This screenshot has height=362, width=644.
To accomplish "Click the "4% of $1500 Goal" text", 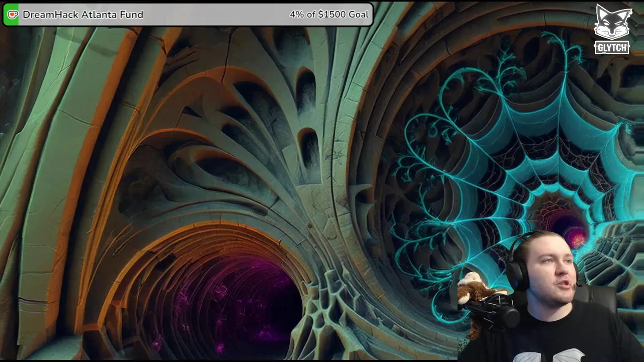I will point(329,15).
